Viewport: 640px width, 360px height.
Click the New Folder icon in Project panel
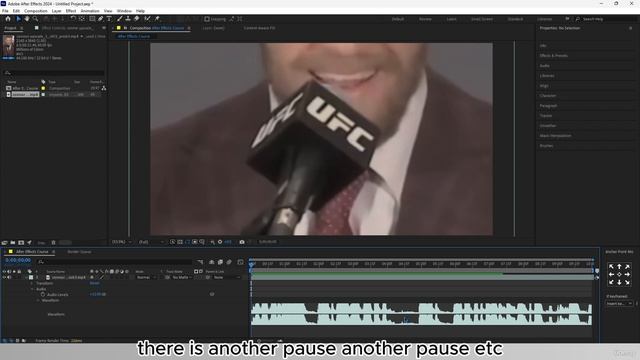[x=13, y=242]
